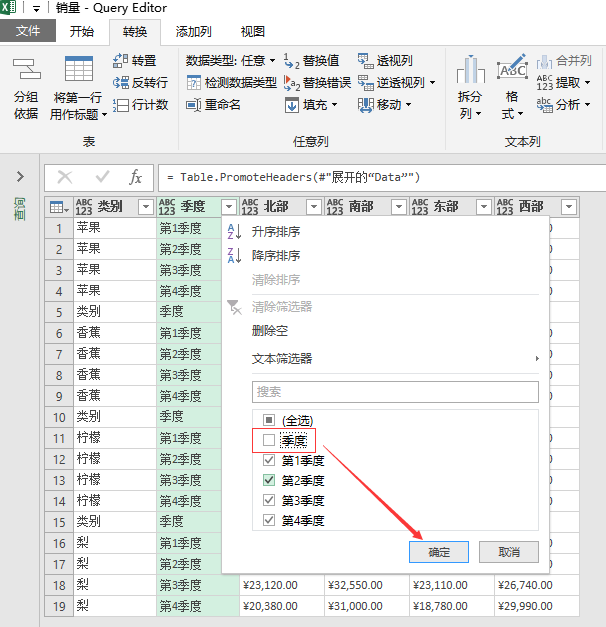The image size is (606, 627).
Task: Click the Reverse Rows (反转行) icon
Action: click(x=121, y=83)
